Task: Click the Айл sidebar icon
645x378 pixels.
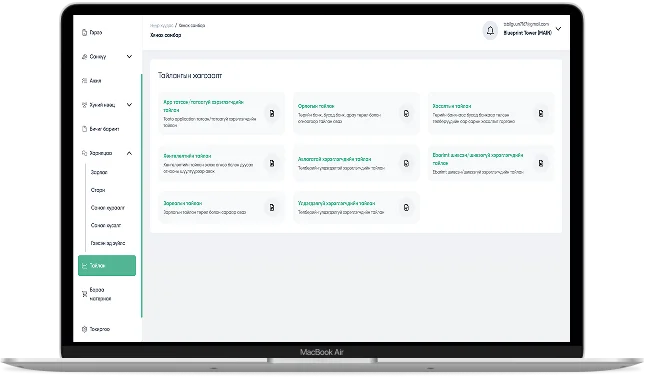Action: point(84,81)
